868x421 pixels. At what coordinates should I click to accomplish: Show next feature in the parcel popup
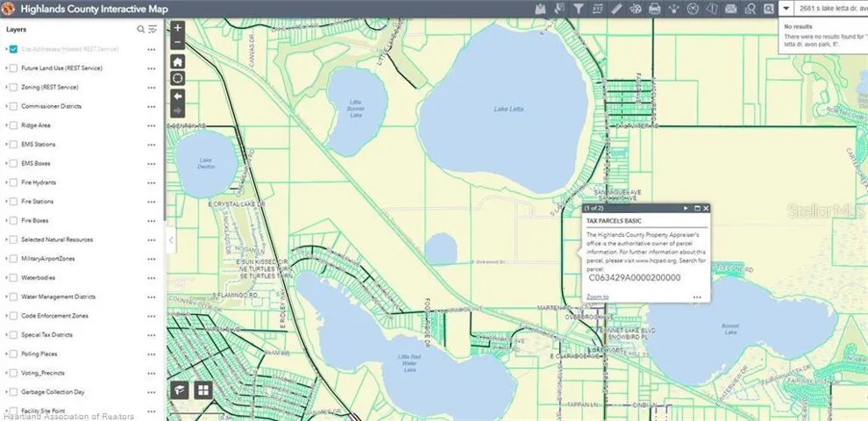(686, 208)
